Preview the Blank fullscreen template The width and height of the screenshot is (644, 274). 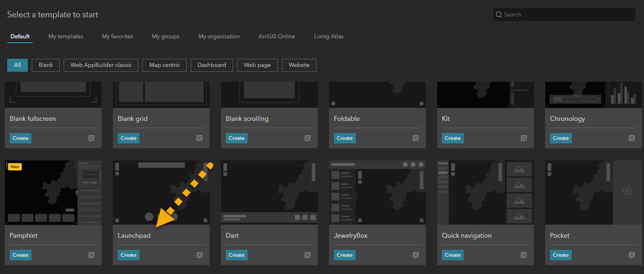pyautogui.click(x=92, y=138)
